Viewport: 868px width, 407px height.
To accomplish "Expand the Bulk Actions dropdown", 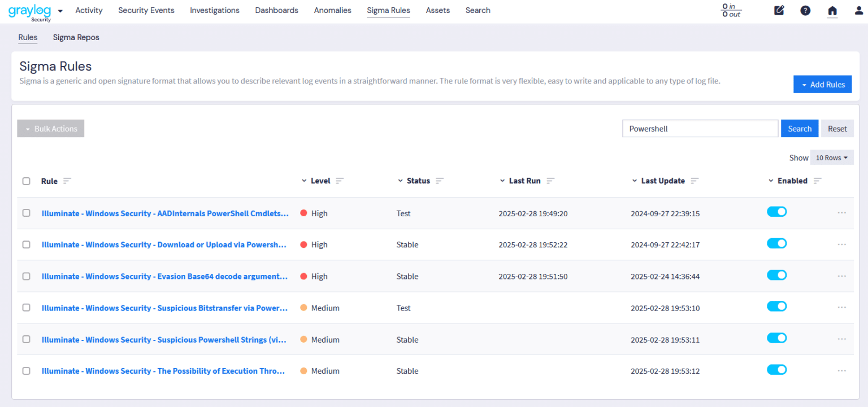I will tap(51, 129).
